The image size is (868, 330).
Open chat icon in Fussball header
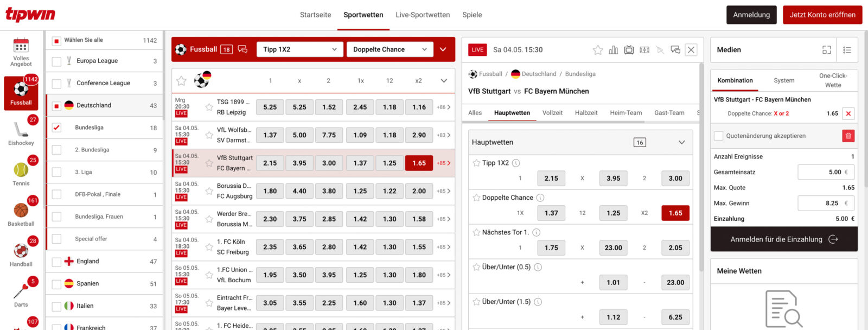click(242, 49)
